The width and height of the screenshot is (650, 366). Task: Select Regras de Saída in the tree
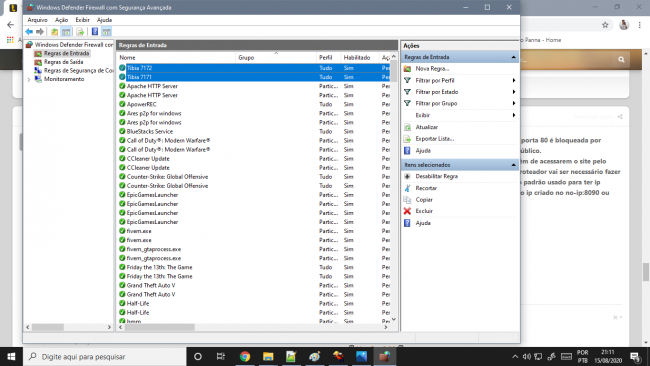click(63, 62)
